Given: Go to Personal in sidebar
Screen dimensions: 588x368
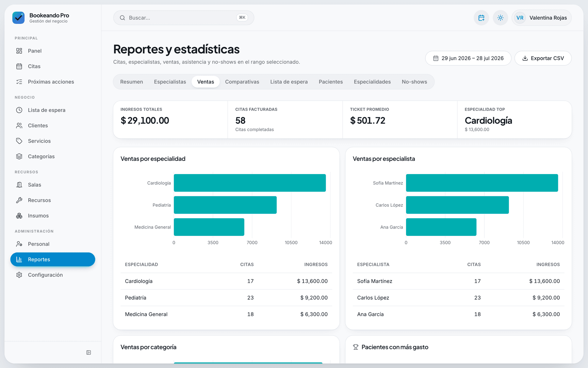Looking at the screenshot, I should pos(53,244).
